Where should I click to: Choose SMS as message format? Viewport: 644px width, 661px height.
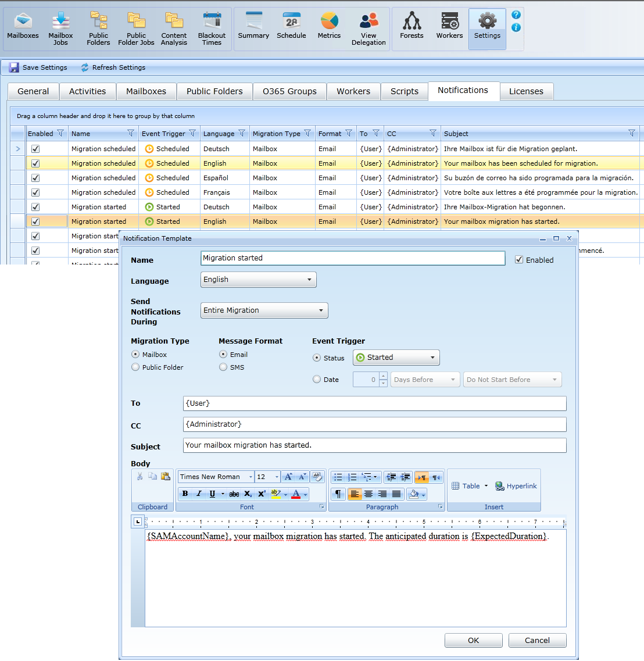click(x=223, y=367)
